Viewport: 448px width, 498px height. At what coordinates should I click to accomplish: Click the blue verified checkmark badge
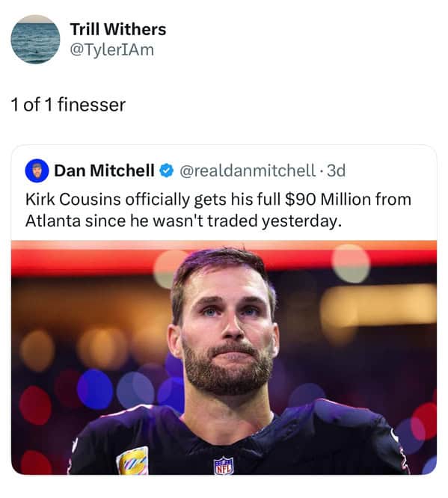(167, 170)
